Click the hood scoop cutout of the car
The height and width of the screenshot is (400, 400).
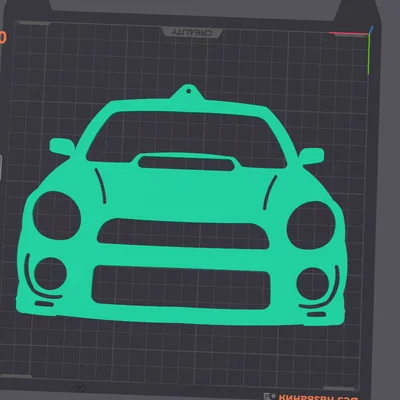[x=186, y=163]
